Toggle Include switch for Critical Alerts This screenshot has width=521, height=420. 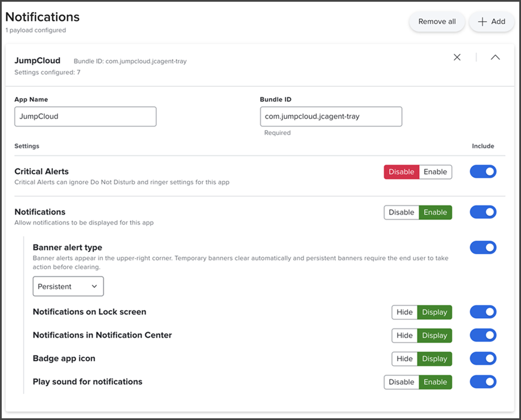483,172
